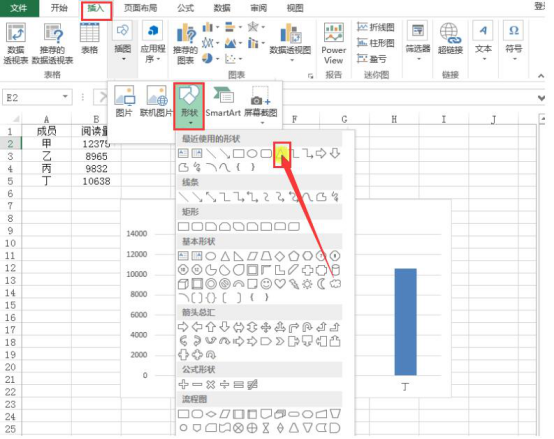Select the plus sign formula shape
Image resolution: width=554 pixels, height=439 pixels.
[x=183, y=384]
